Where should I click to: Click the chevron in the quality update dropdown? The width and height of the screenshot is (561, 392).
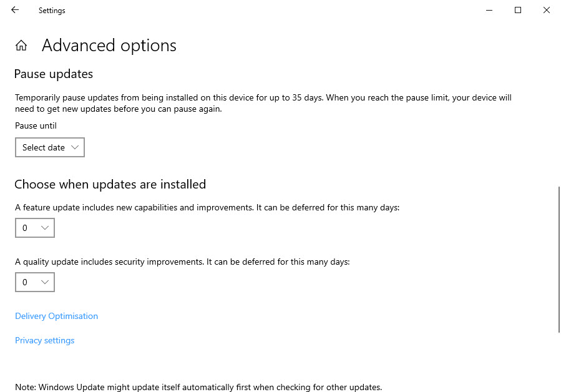[x=44, y=282]
